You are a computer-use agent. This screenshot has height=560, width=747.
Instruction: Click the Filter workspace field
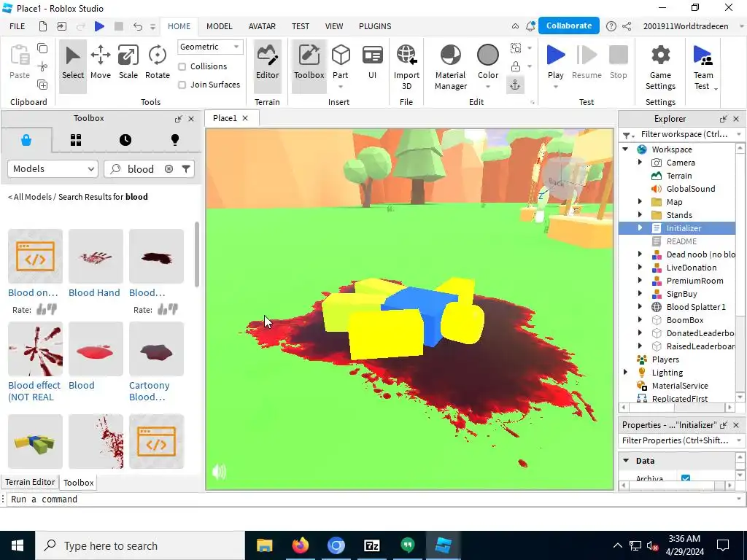point(684,134)
